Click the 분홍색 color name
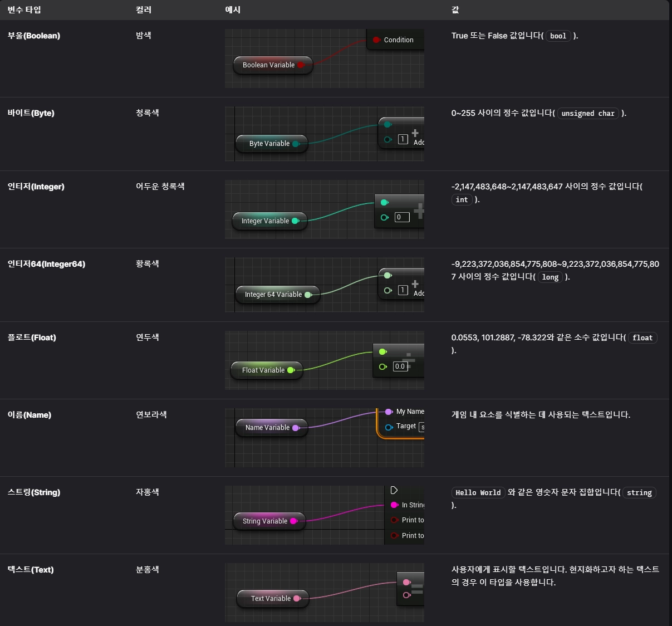This screenshot has width=672, height=626. point(148,569)
